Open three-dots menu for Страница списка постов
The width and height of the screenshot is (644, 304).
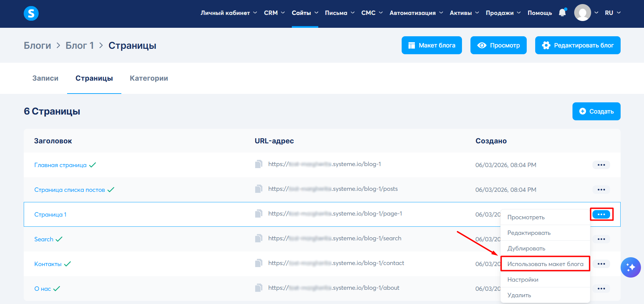601,190
